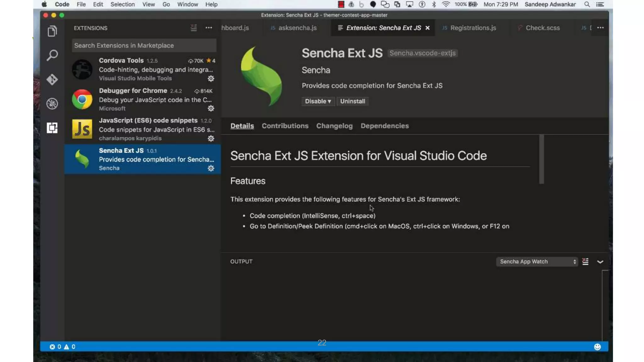The height and width of the screenshot is (362, 644).
Task: Click the OUTPUT panel title
Action: tap(241, 261)
